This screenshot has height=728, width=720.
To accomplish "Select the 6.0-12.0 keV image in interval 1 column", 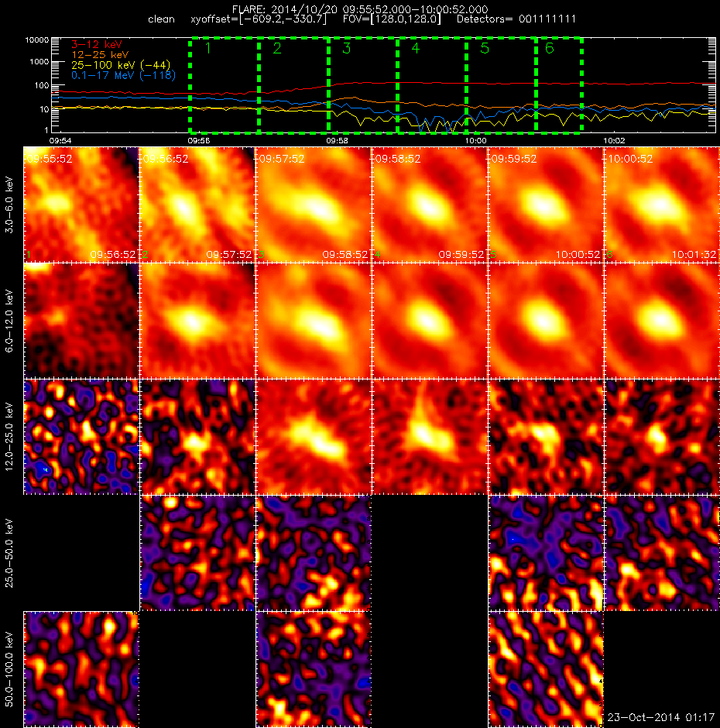I will click(x=81, y=321).
